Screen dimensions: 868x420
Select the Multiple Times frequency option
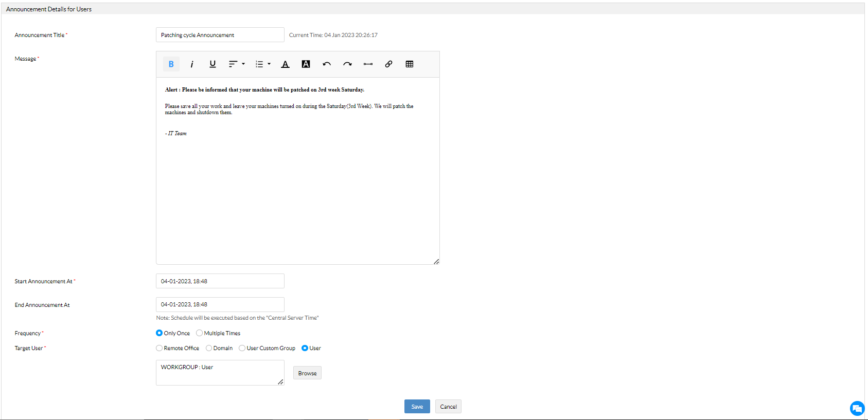pyautogui.click(x=200, y=333)
